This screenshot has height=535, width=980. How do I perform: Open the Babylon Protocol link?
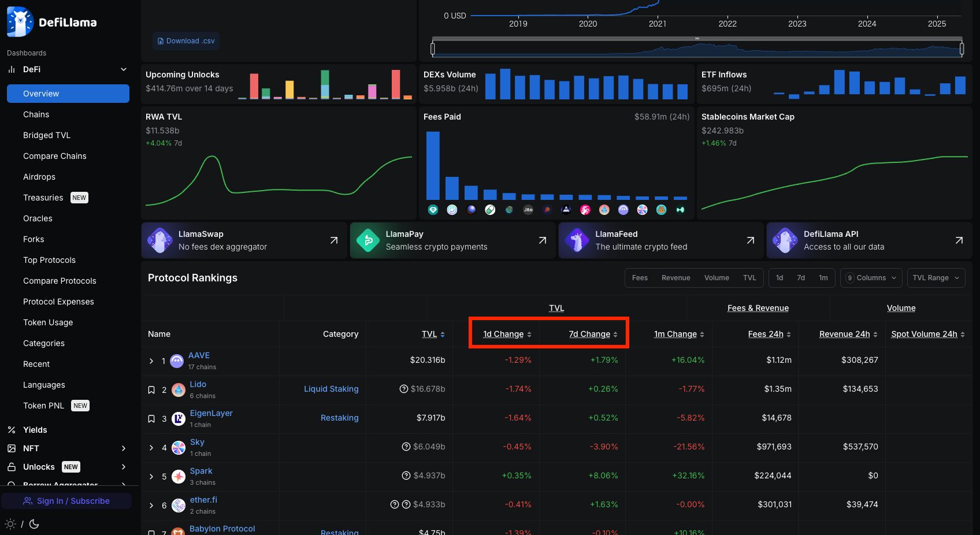222,529
